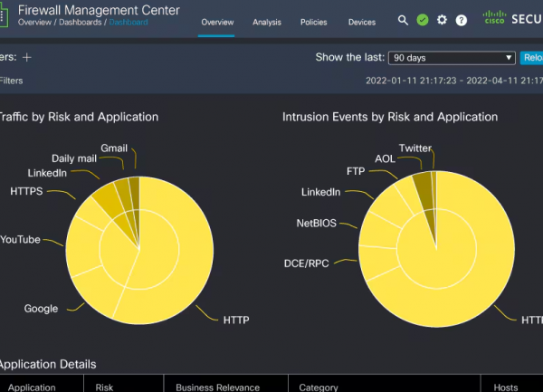The image size is (543, 392).
Task: Click the Cisco Secure logo
Action: coord(511,17)
